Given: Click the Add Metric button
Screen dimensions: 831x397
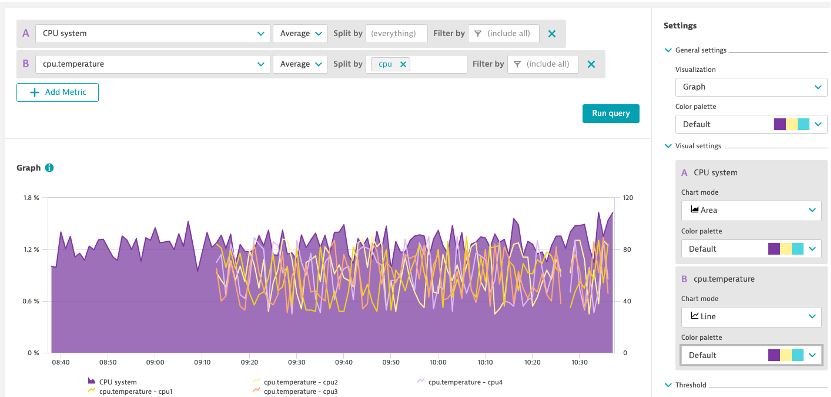Looking at the screenshot, I should point(57,92).
